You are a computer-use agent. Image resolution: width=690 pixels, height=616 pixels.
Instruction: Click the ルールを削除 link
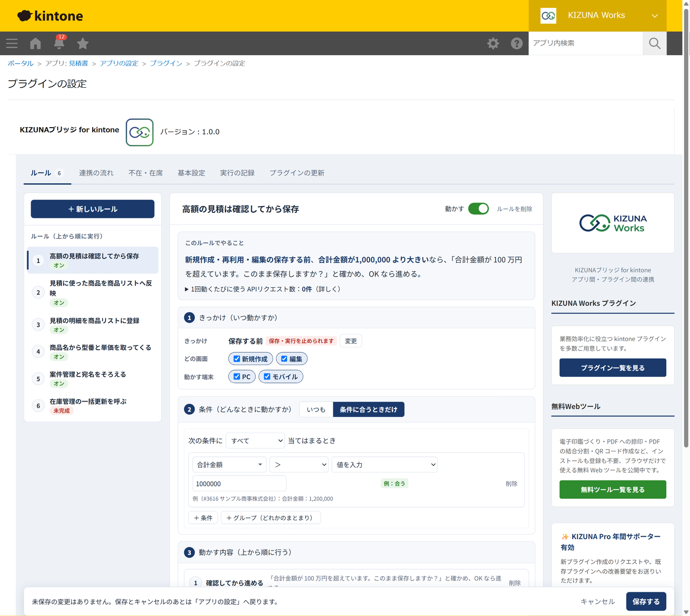pos(515,209)
